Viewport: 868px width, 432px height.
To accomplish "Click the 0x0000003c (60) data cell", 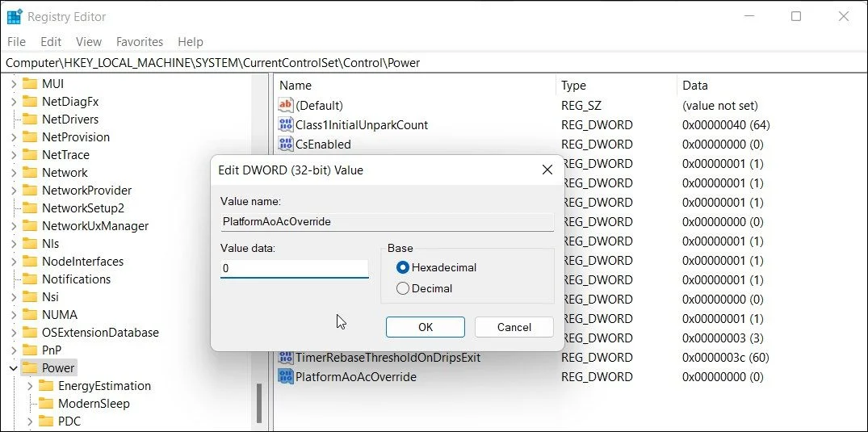I will (x=726, y=357).
